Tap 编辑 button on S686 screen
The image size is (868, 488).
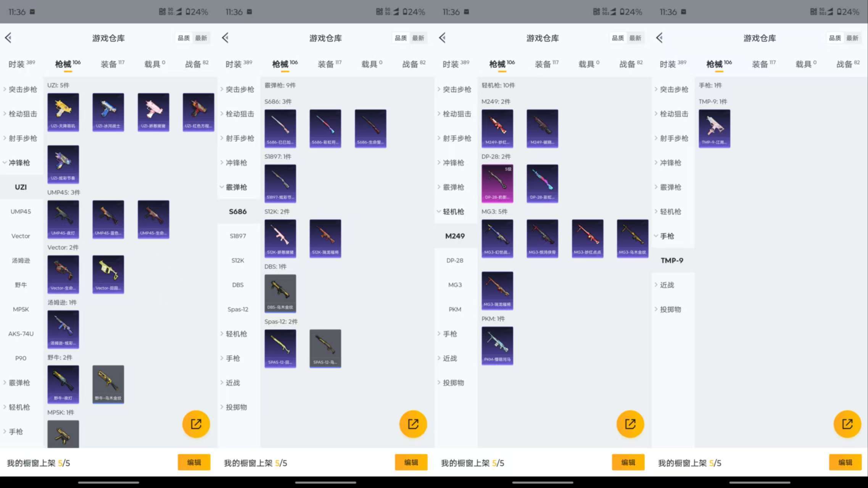point(411,462)
